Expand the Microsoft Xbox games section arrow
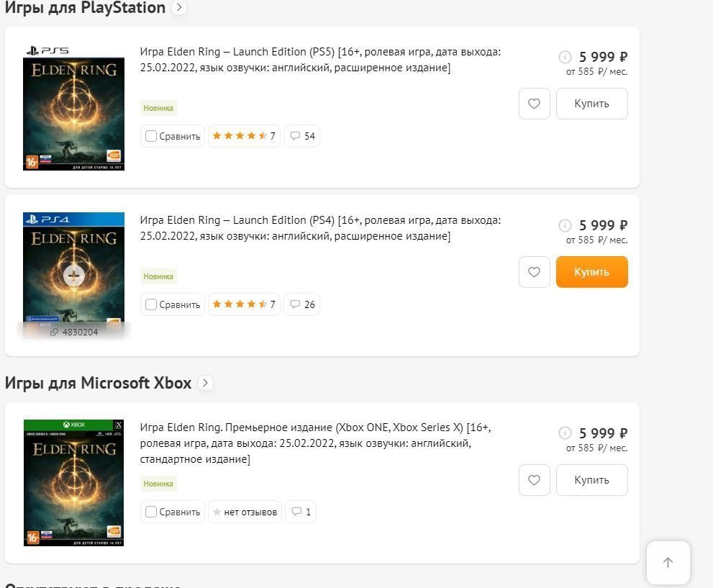The width and height of the screenshot is (713, 588). point(206,383)
